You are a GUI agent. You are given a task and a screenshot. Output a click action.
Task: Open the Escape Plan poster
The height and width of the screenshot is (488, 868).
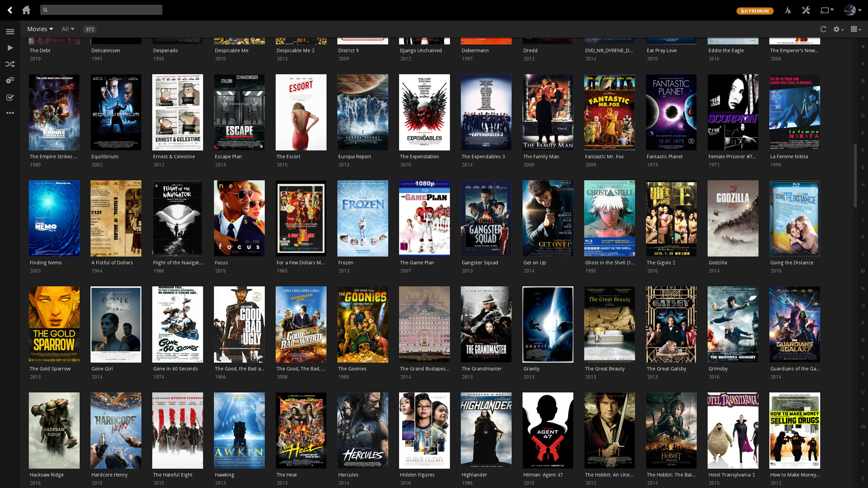[x=239, y=112]
